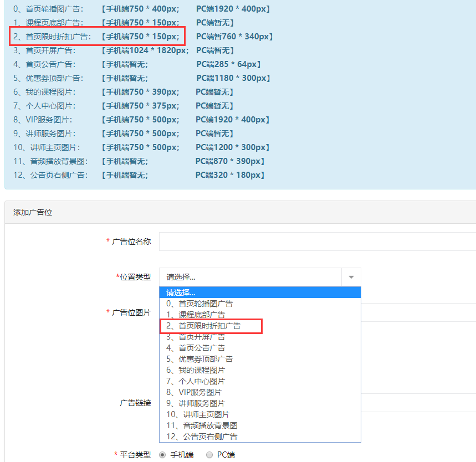Choose the highlighted 请选择... option in list

point(260,292)
